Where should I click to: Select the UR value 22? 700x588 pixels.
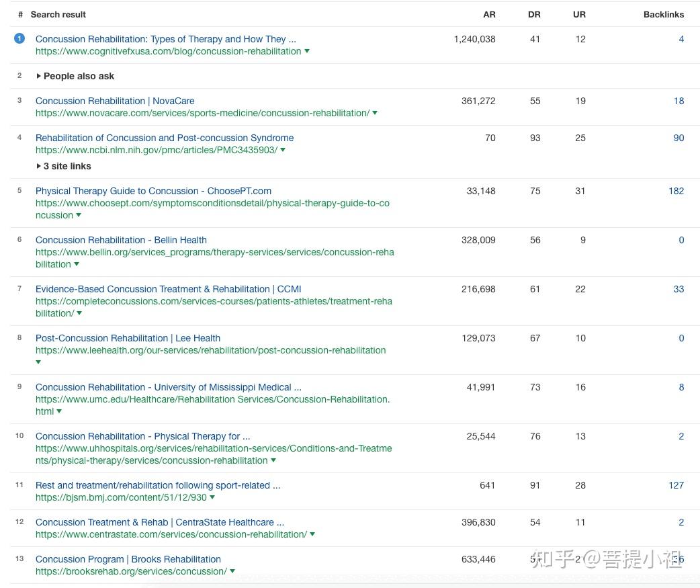(x=580, y=290)
